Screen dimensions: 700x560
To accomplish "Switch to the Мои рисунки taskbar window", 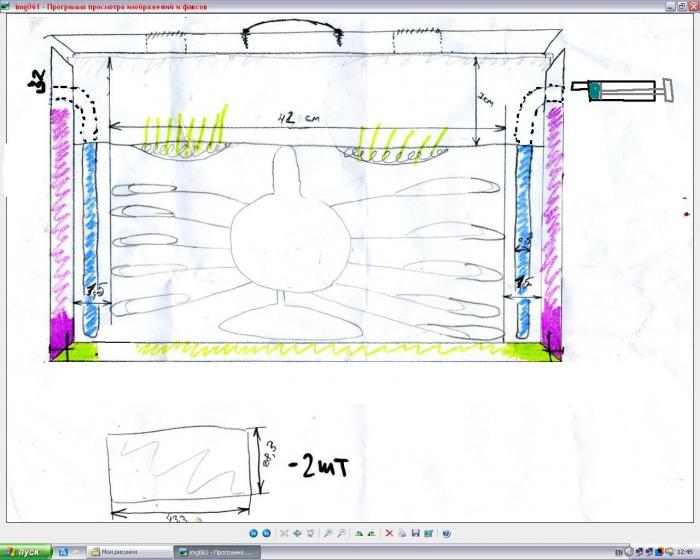I will pos(127,552).
